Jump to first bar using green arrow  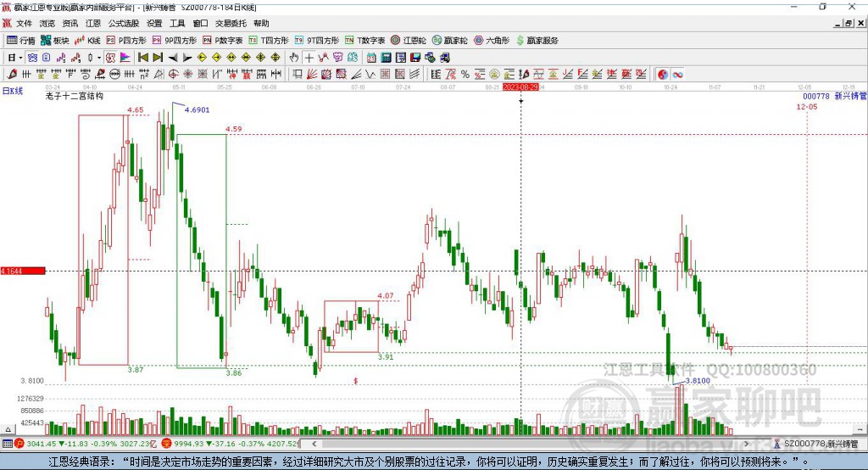click(x=143, y=57)
